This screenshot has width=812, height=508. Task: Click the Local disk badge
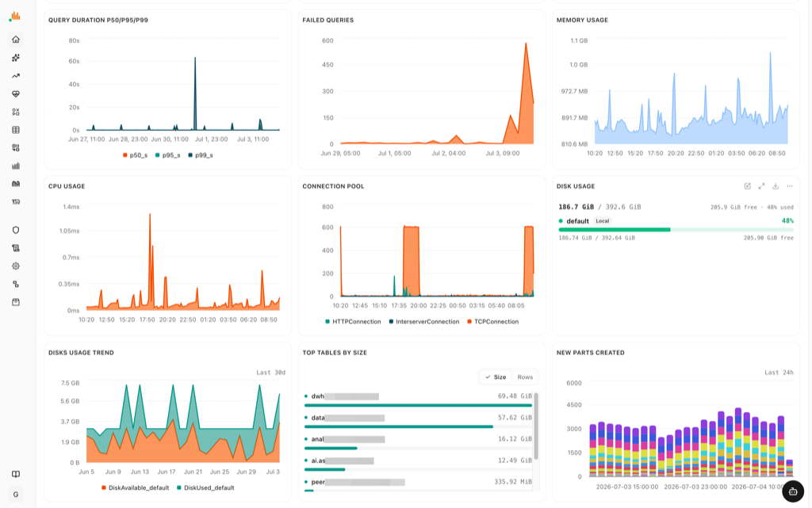tap(603, 221)
